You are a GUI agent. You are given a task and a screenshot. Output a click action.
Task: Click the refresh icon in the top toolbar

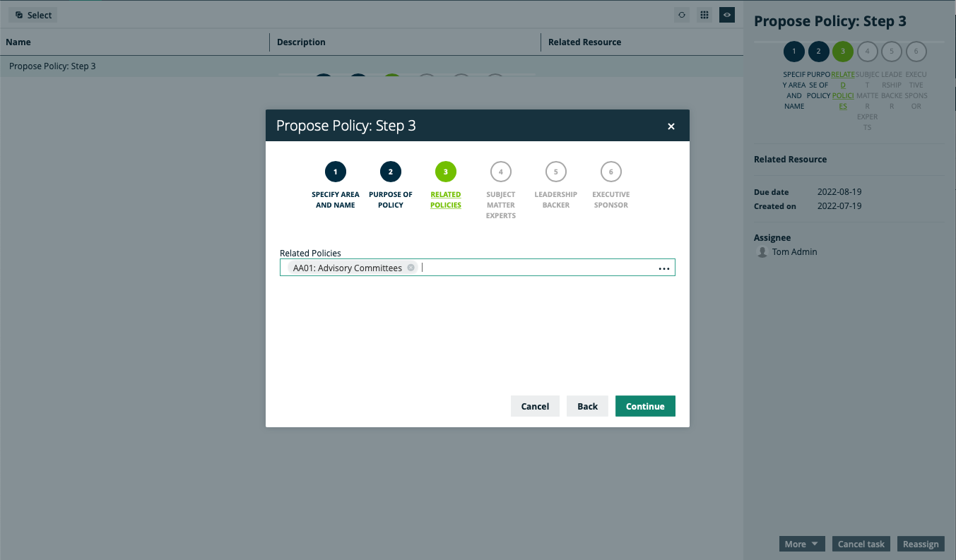coord(682,15)
